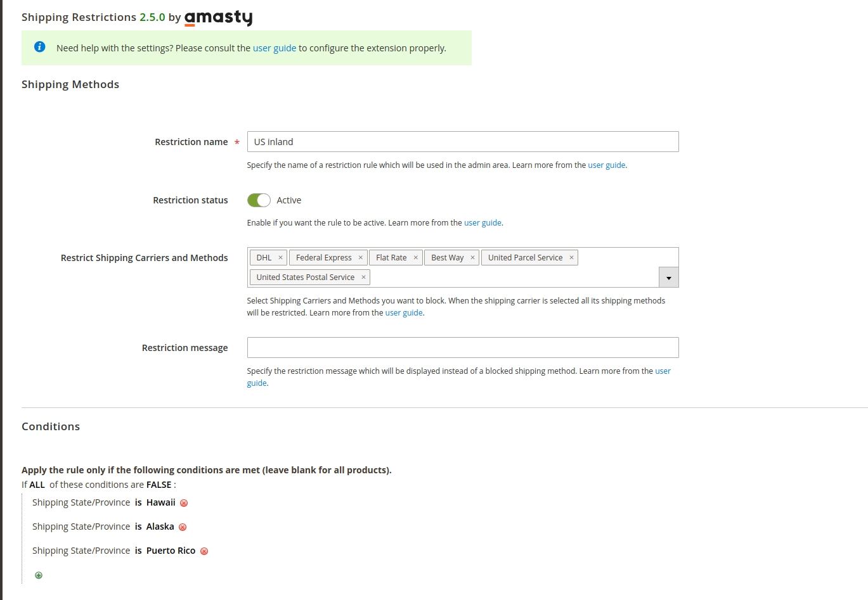The height and width of the screenshot is (600, 868).
Task: Toggle Restriction status switch off
Action: coord(259,200)
